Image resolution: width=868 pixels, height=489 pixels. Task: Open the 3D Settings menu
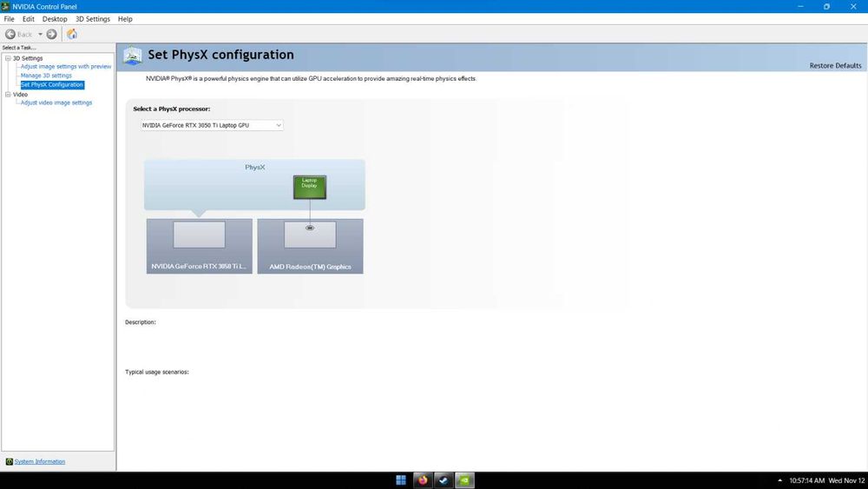click(93, 19)
